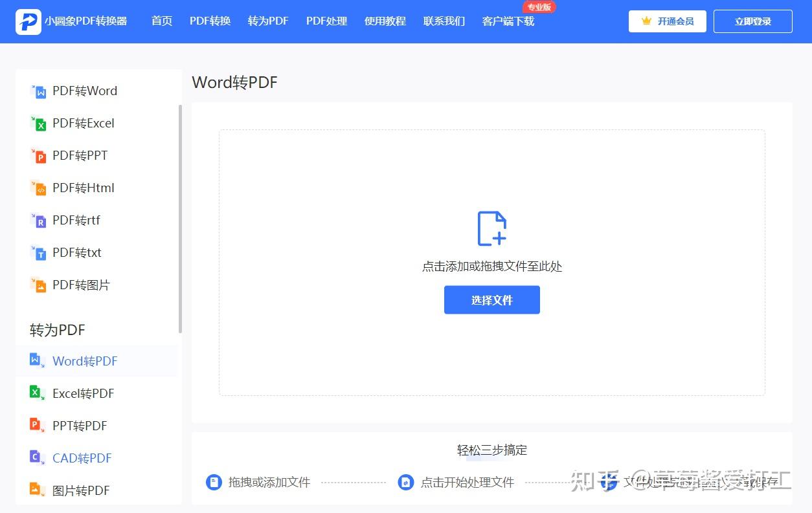Click the 点击添加或拖拽文件至此处 text

coord(492,267)
